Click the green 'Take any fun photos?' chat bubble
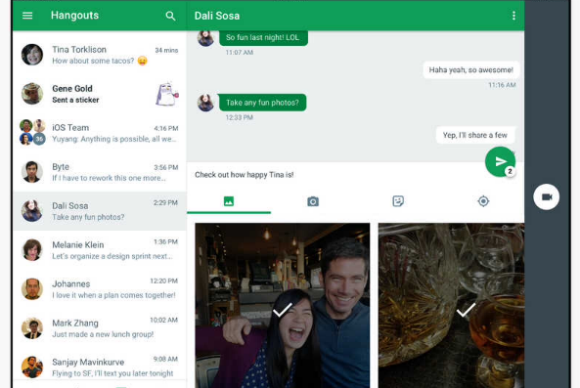 [262, 102]
